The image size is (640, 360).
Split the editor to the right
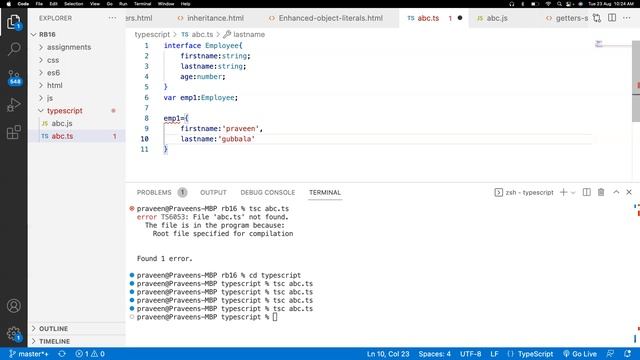tap(612, 18)
